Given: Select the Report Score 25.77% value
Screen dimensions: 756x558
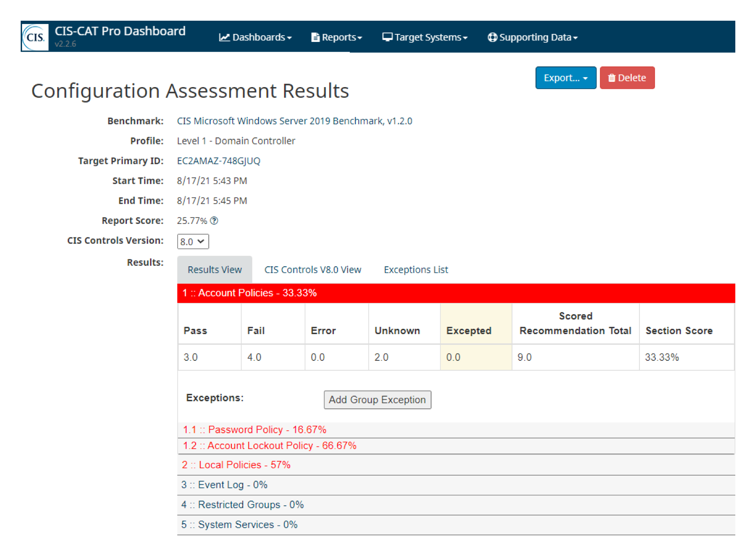Looking at the screenshot, I should [192, 221].
